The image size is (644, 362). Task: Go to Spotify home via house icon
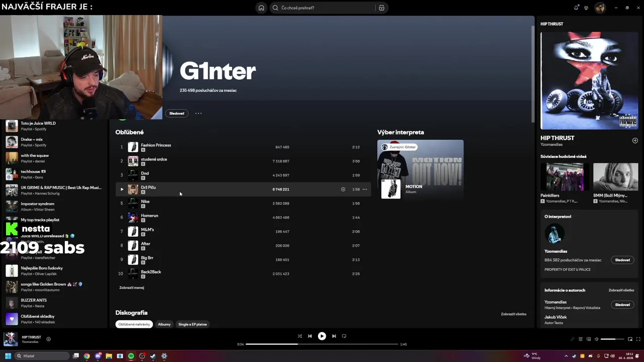(x=261, y=8)
